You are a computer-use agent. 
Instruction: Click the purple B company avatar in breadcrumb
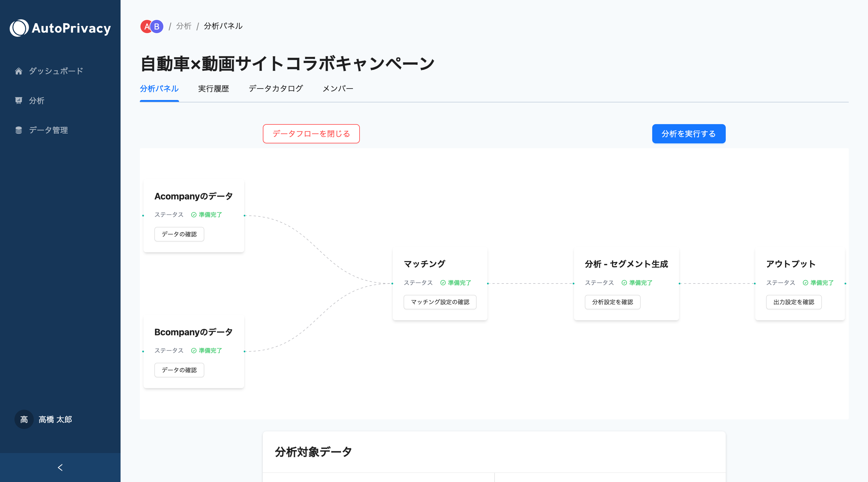pos(157,27)
